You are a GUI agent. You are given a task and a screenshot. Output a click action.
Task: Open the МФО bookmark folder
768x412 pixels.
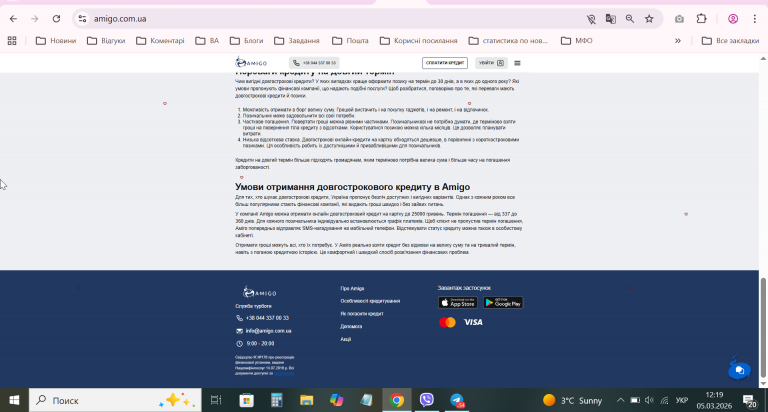coord(576,41)
